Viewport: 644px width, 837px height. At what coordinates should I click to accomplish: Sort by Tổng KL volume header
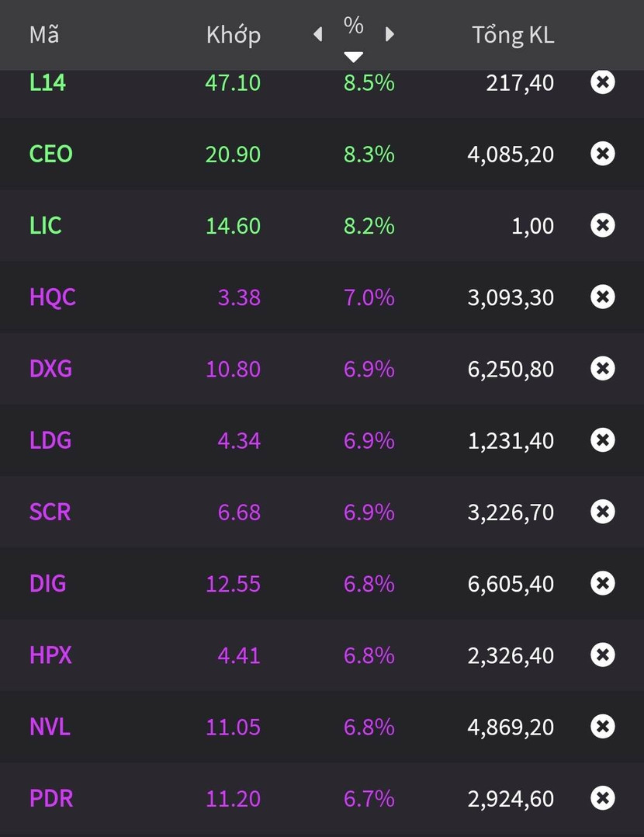(513, 35)
